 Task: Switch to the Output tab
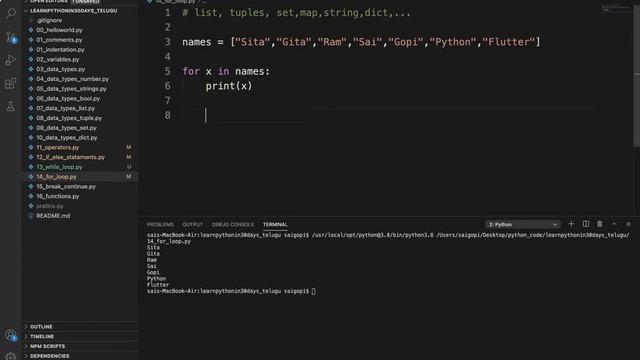pyautogui.click(x=192, y=224)
